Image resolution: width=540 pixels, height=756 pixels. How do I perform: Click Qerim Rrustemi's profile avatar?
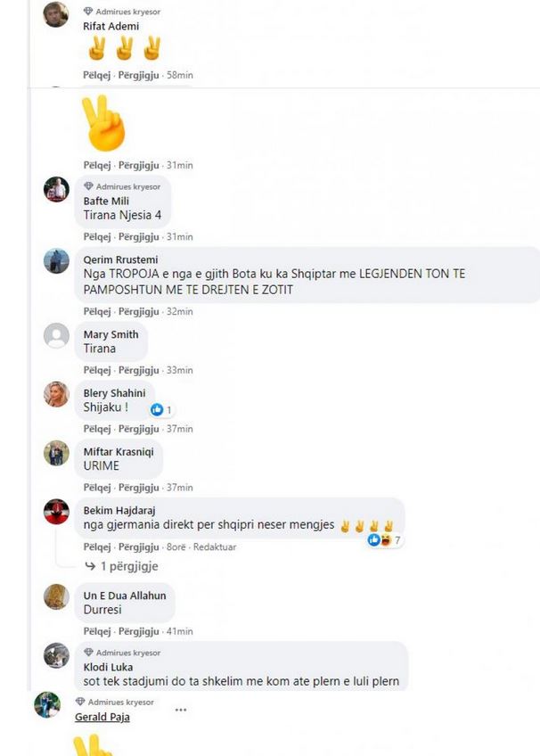point(56,261)
